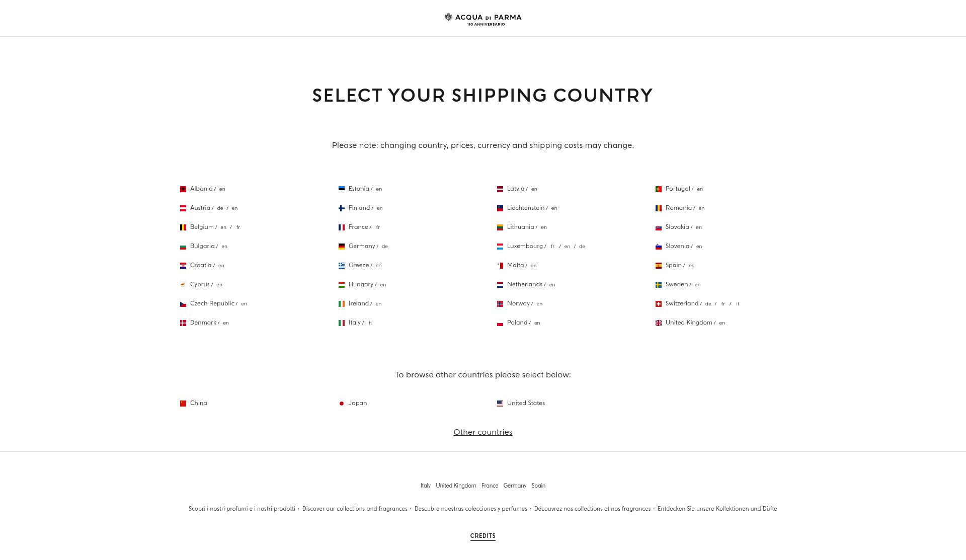Open the CREDITS link in footer
The height and width of the screenshot is (560, 966).
(x=483, y=536)
